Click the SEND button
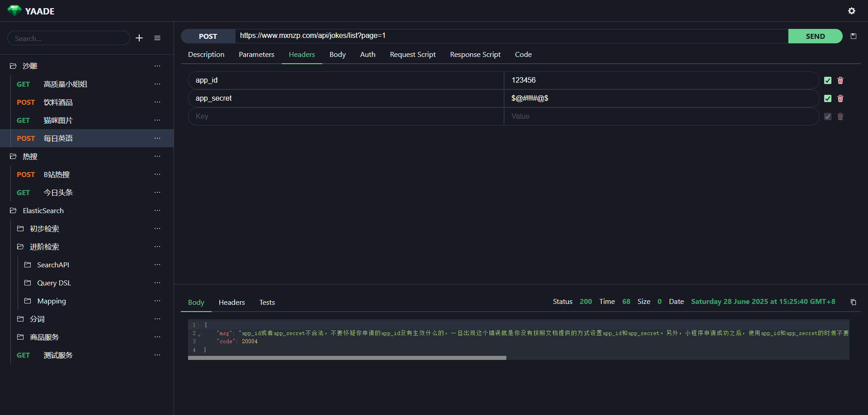This screenshot has height=415, width=868. tap(815, 36)
